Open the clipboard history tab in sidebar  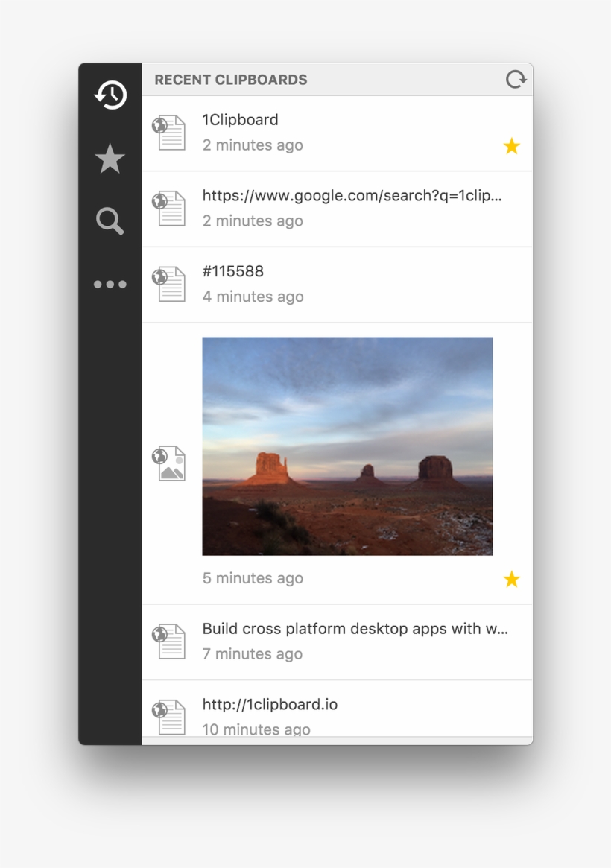110,95
